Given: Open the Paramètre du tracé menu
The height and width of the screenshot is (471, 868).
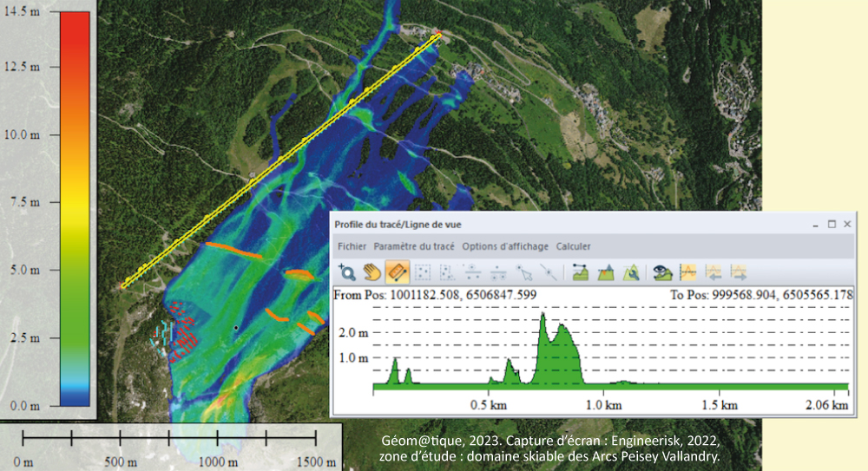Looking at the screenshot, I should (413, 246).
